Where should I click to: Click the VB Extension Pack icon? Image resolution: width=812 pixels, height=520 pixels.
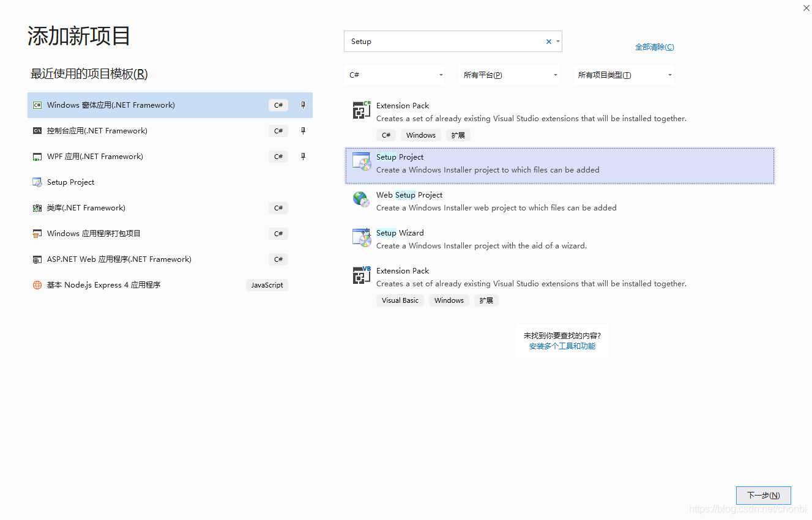point(362,275)
